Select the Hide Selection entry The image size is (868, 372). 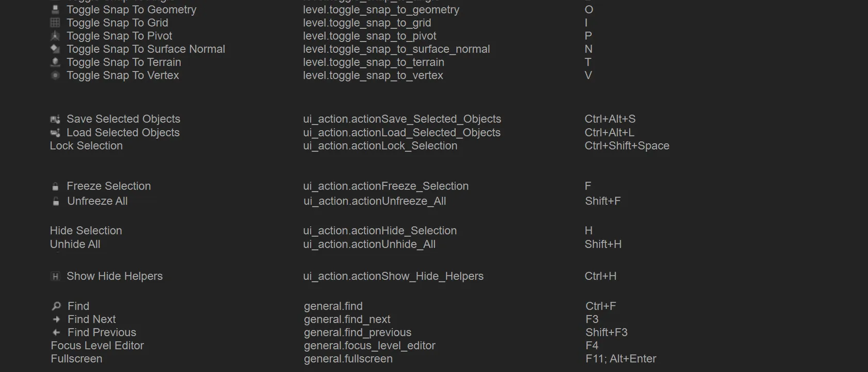coord(86,230)
